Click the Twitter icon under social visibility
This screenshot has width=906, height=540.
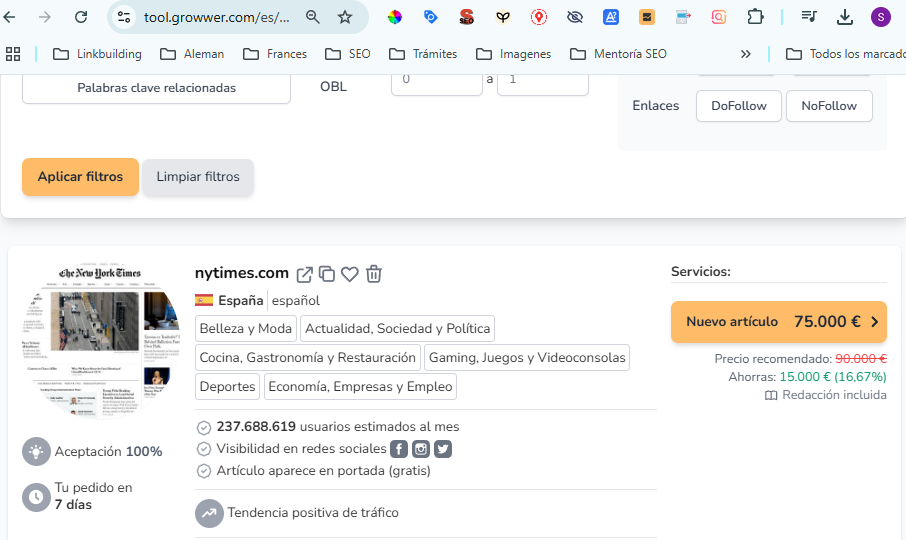[x=443, y=449]
